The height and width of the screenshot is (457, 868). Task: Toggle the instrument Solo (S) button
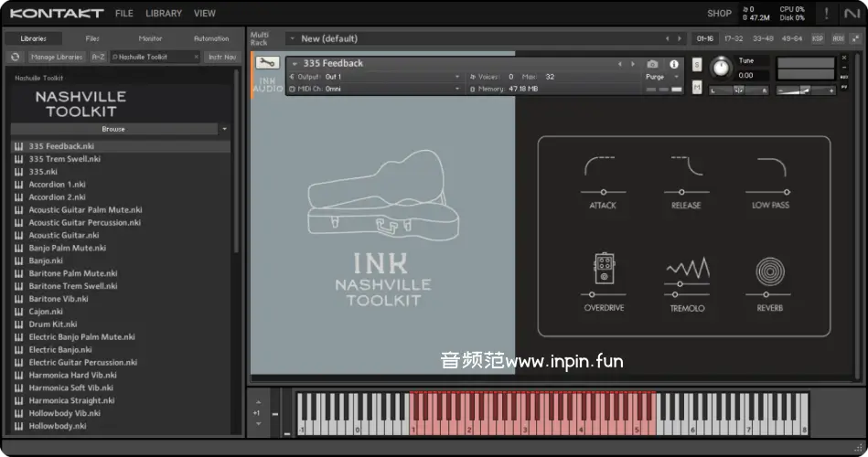click(697, 65)
